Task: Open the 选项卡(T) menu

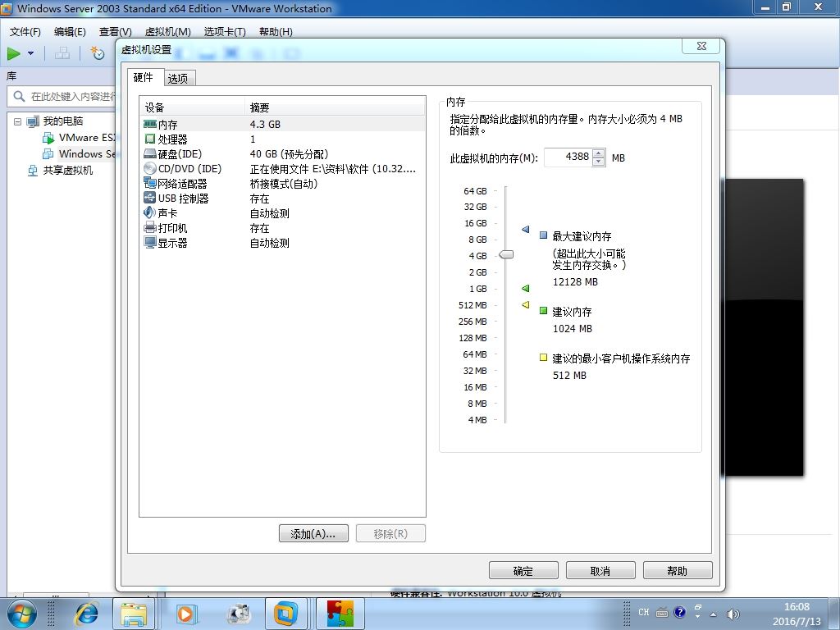Action: [225, 32]
